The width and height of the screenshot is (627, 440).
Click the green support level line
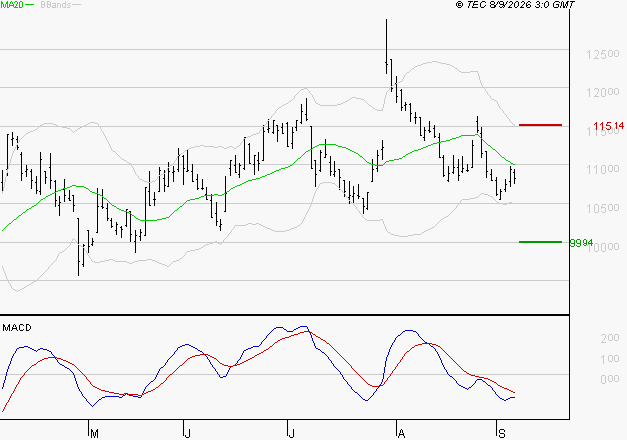(540, 242)
